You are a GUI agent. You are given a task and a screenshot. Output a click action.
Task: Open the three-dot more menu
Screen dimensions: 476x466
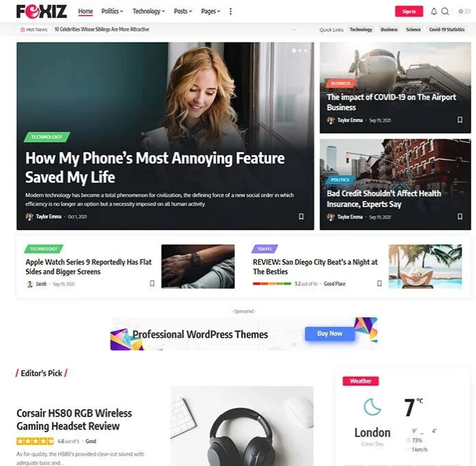click(x=230, y=12)
